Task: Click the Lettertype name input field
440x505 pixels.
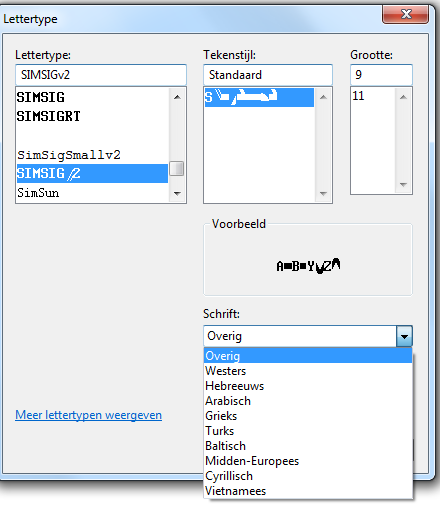Action: coord(101,75)
